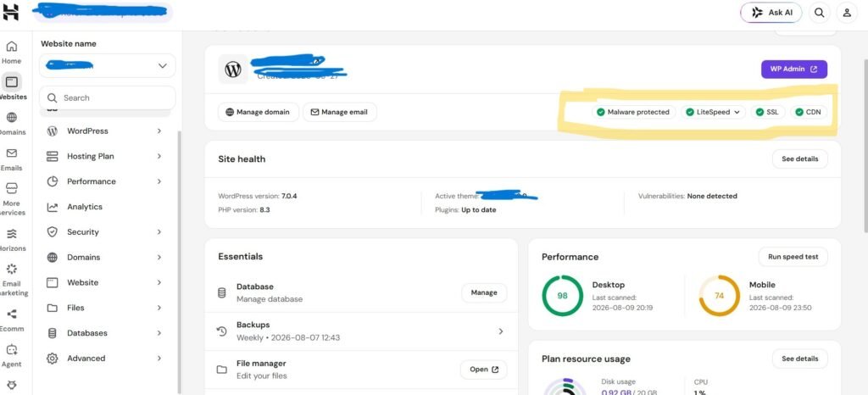868x395 pixels.
Task: Expand the Domains menu chevron
Action: coord(159,257)
